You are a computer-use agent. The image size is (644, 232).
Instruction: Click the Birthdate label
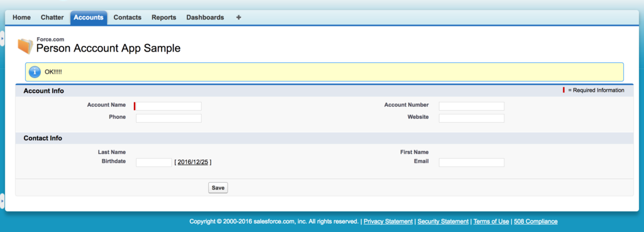coord(114,162)
